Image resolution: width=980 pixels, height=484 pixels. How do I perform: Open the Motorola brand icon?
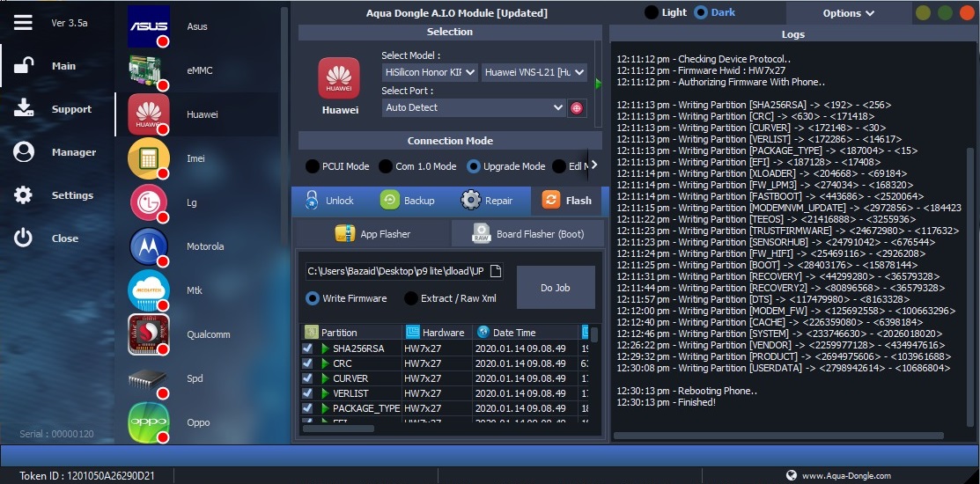[149, 246]
